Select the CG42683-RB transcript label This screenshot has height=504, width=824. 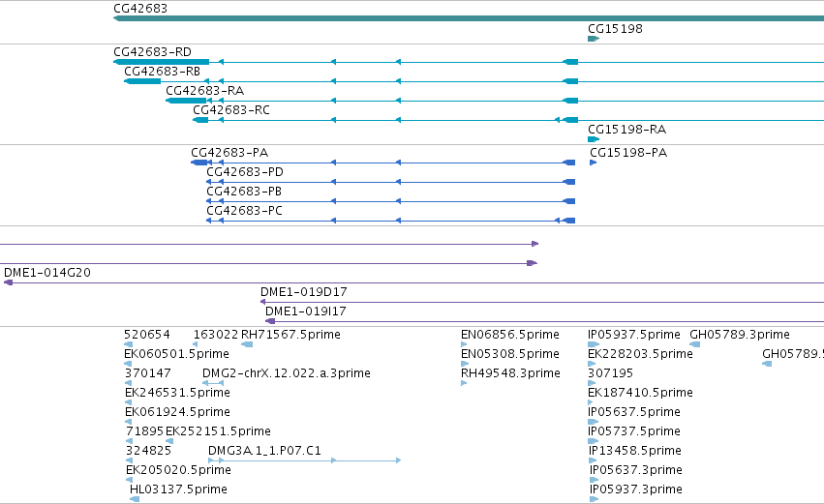pyautogui.click(x=162, y=72)
